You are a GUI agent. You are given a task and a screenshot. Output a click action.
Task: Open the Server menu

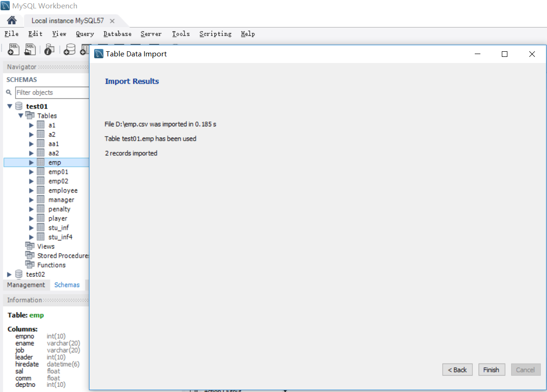(151, 34)
